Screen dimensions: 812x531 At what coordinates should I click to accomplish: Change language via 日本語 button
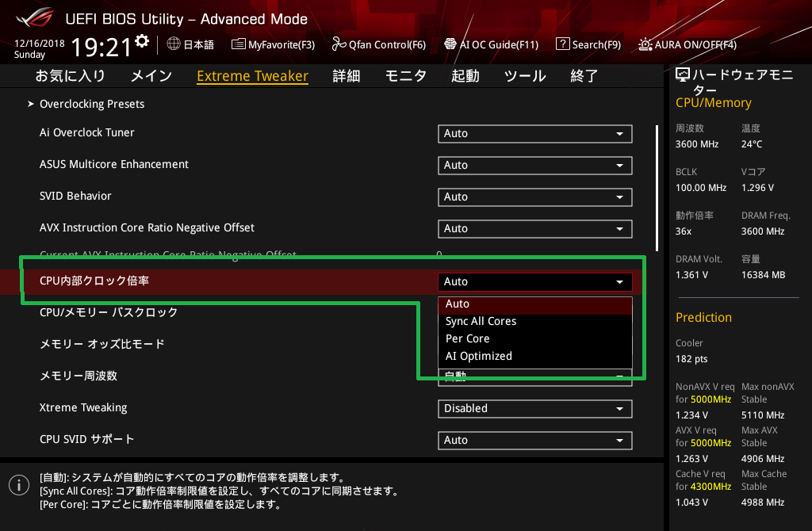point(190,44)
